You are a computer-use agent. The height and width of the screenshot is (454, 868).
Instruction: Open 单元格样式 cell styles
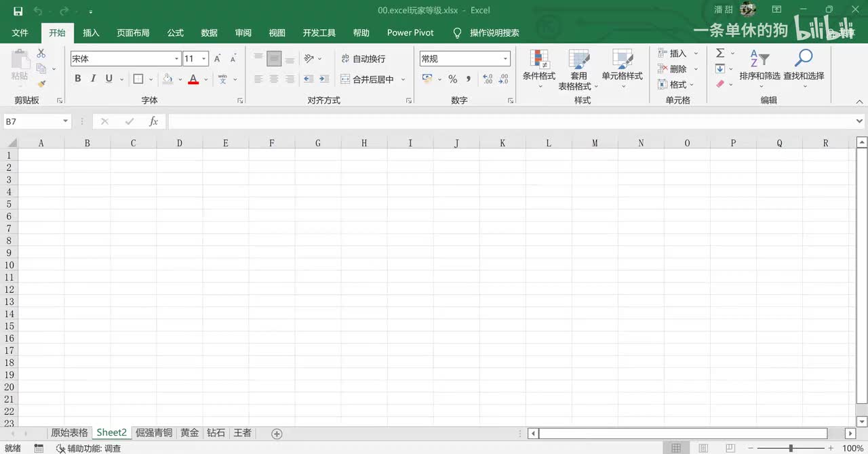pyautogui.click(x=623, y=68)
